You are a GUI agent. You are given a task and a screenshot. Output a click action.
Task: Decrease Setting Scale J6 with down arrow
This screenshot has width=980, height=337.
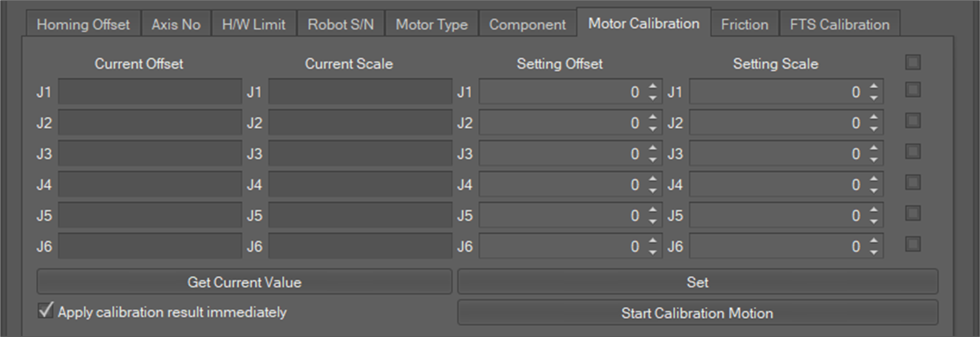point(874,252)
